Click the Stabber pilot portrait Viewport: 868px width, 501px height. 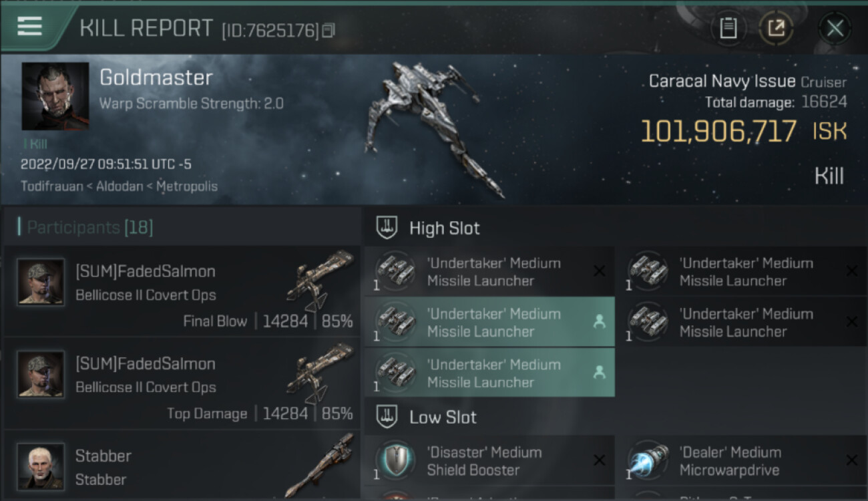tap(41, 466)
